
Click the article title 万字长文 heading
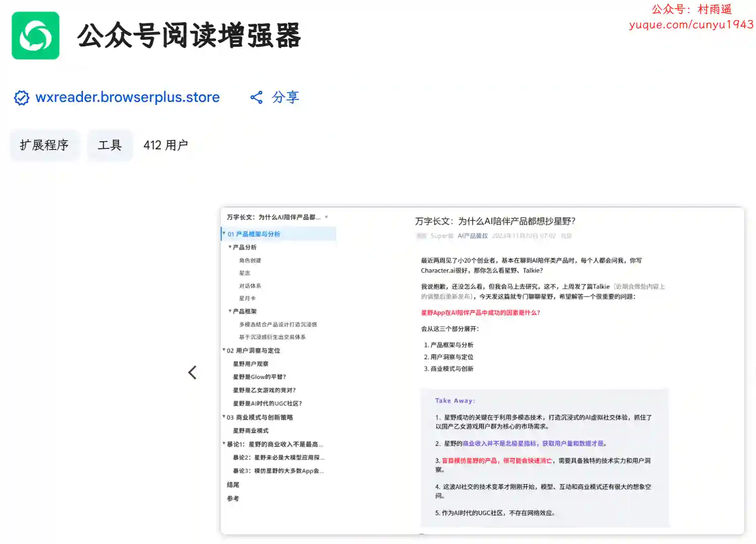495,221
